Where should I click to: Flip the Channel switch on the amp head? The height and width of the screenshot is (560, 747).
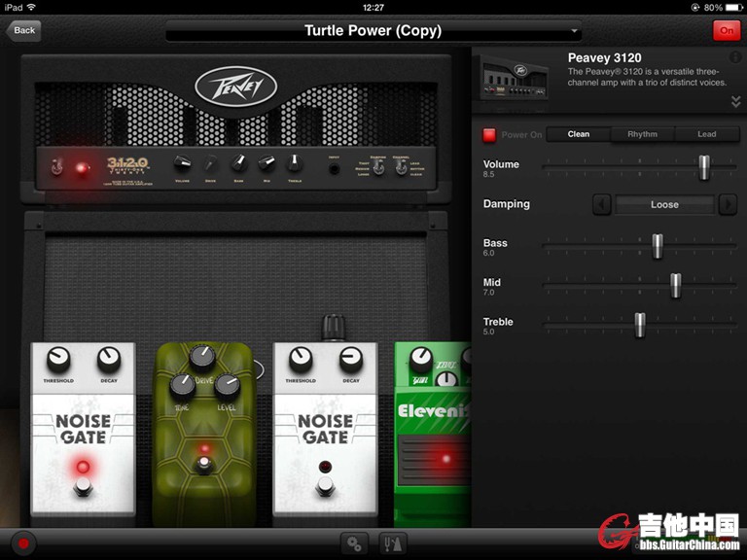coord(401,166)
